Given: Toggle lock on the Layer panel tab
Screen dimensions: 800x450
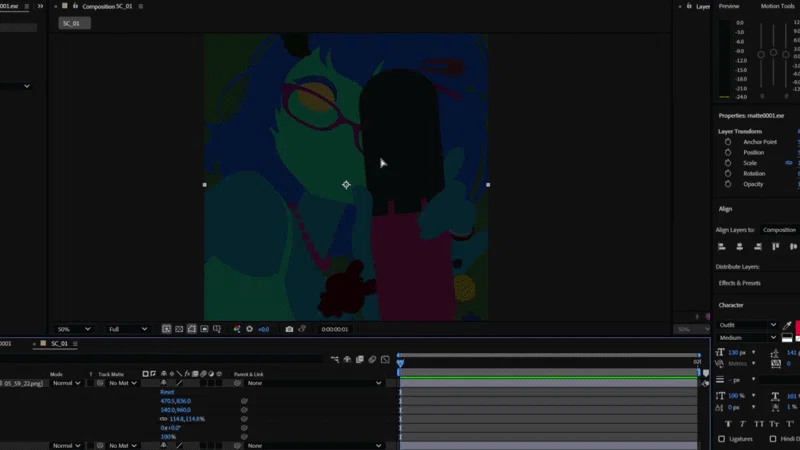Looking at the screenshot, I should (689, 6).
